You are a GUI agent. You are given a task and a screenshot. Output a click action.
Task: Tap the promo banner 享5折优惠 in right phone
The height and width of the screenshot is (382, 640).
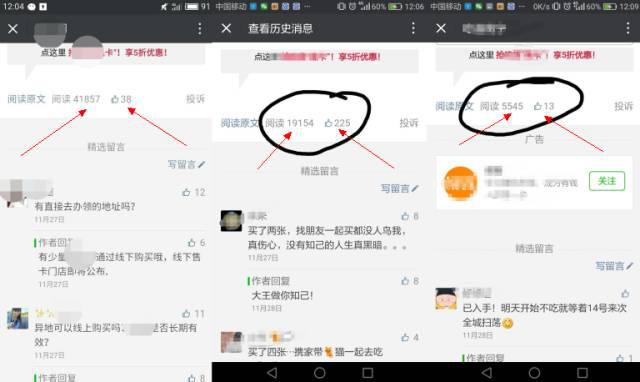[534, 59]
